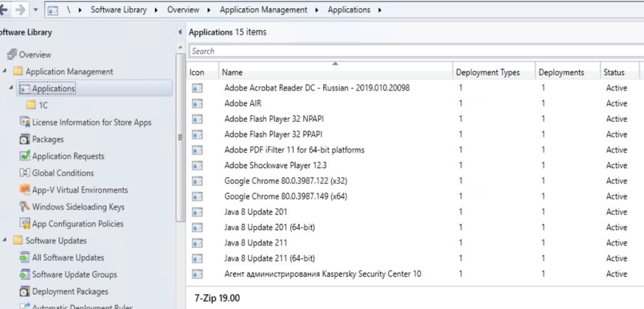Select the Windows Sideloading Keys icon

pyautogui.click(x=24, y=206)
